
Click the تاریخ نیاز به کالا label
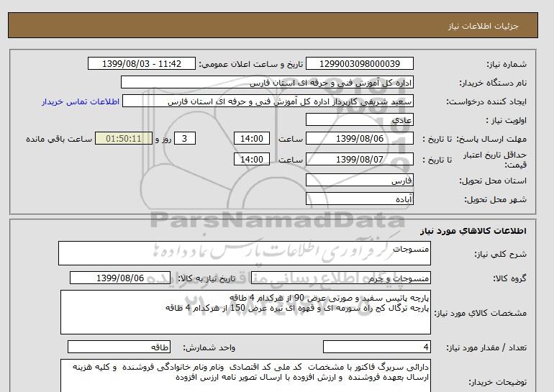(206, 278)
